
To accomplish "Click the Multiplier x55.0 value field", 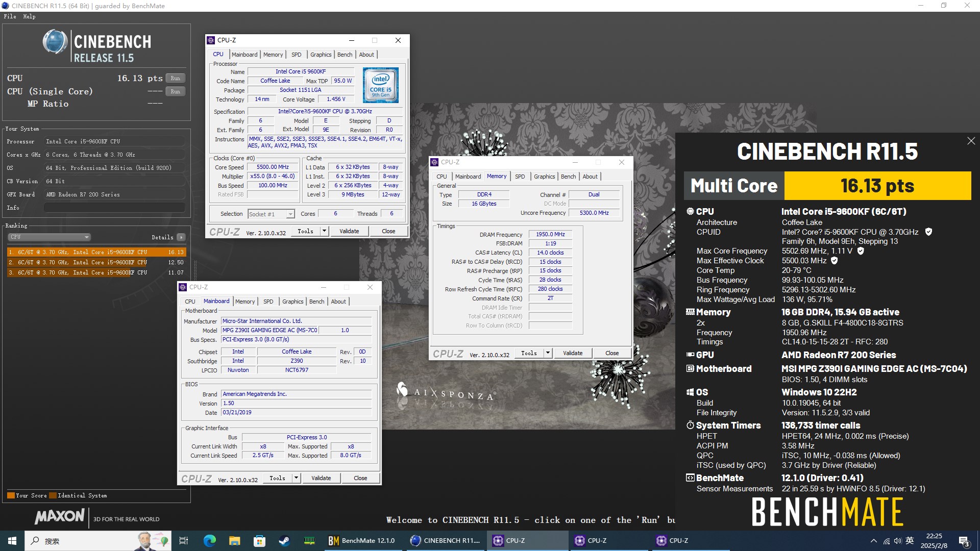I will 273,177.
